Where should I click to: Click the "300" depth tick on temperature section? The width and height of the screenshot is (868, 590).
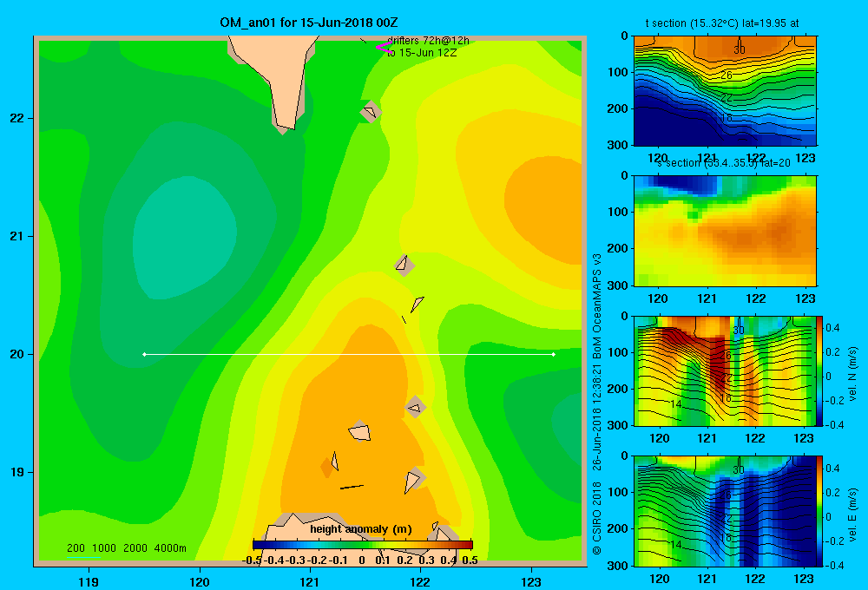[x=618, y=145]
